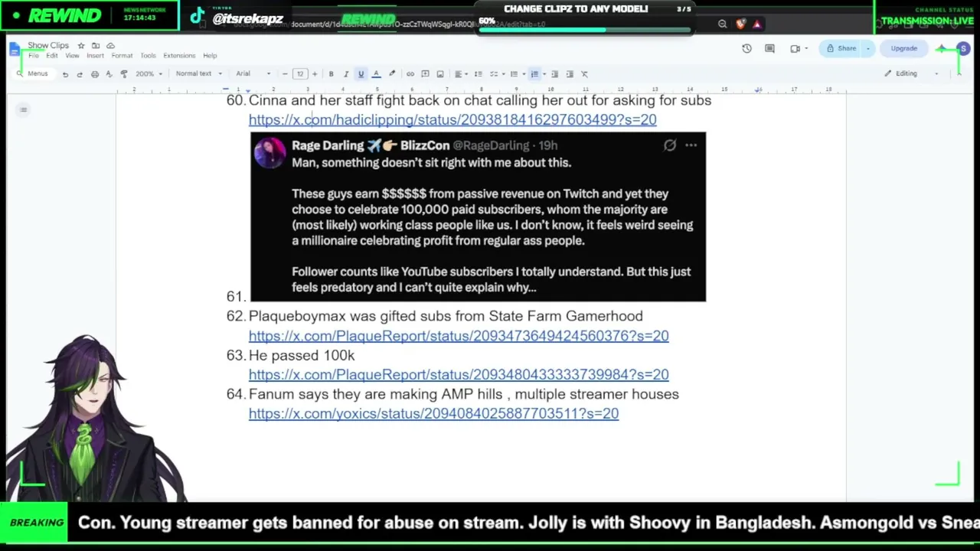Open line and paragraph spacing options
Viewport: 980px width, 551px height.
[479, 74]
